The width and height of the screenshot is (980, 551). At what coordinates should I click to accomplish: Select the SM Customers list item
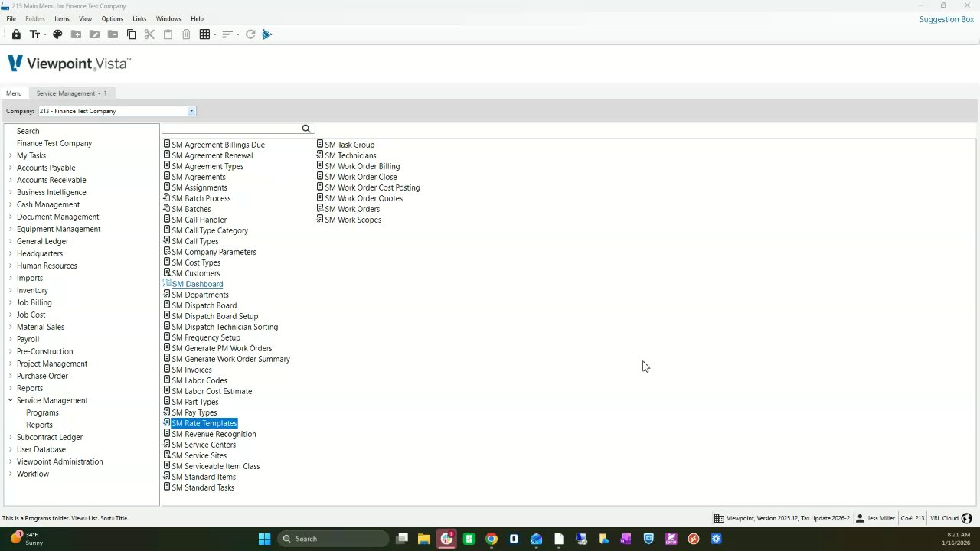pyautogui.click(x=195, y=273)
